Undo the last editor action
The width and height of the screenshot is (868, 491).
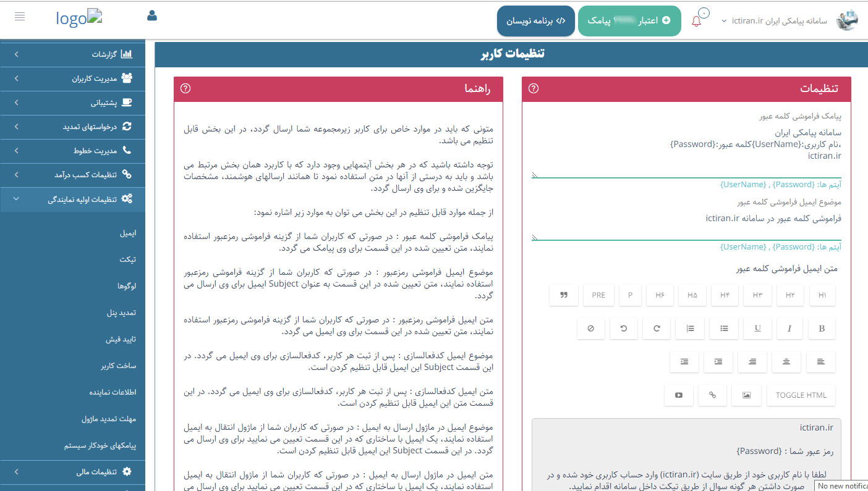(624, 329)
